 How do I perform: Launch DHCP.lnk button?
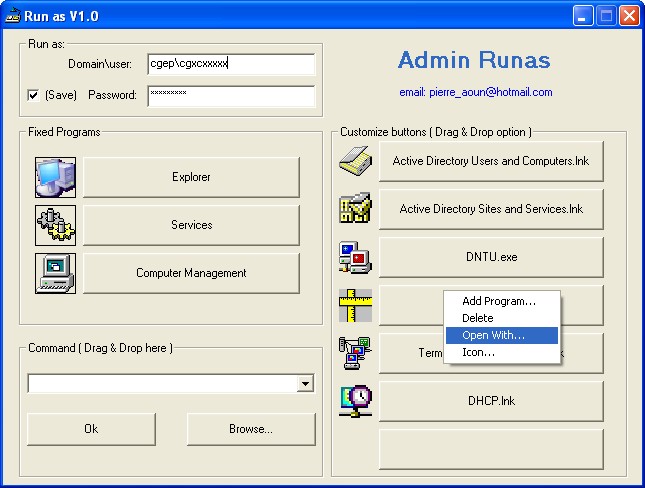[x=491, y=401]
